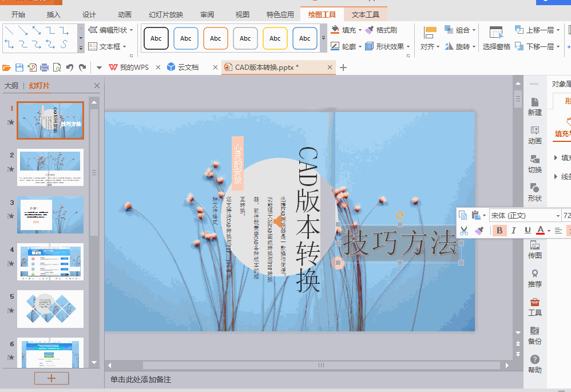Export to PDF icon in quick toolbar
571x392 pixels.
point(32,68)
